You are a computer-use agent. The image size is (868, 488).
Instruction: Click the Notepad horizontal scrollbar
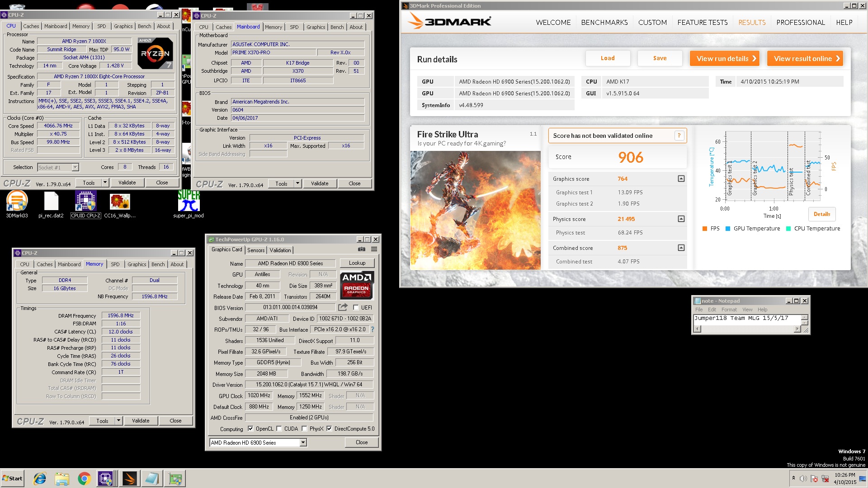[x=747, y=329]
